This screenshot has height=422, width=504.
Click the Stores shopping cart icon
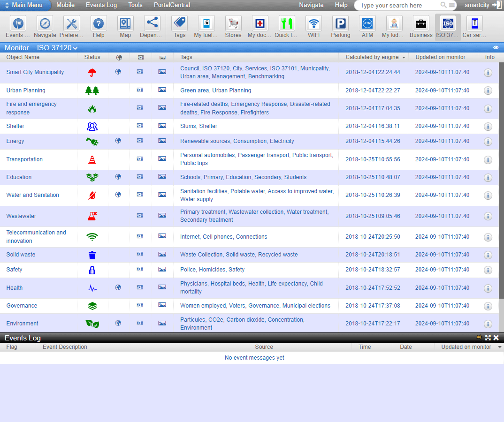click(x=233, y=23)
